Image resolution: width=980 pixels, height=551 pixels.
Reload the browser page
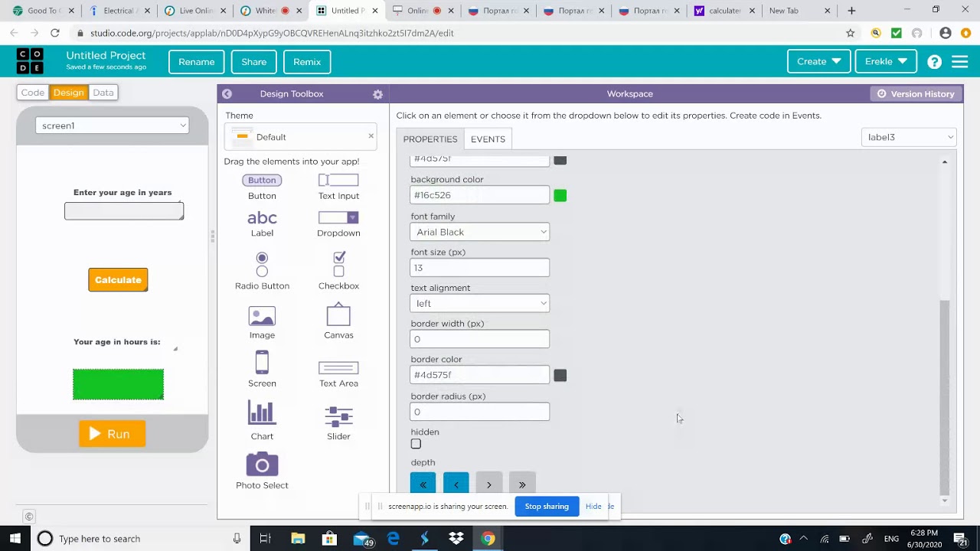[55, 33]
